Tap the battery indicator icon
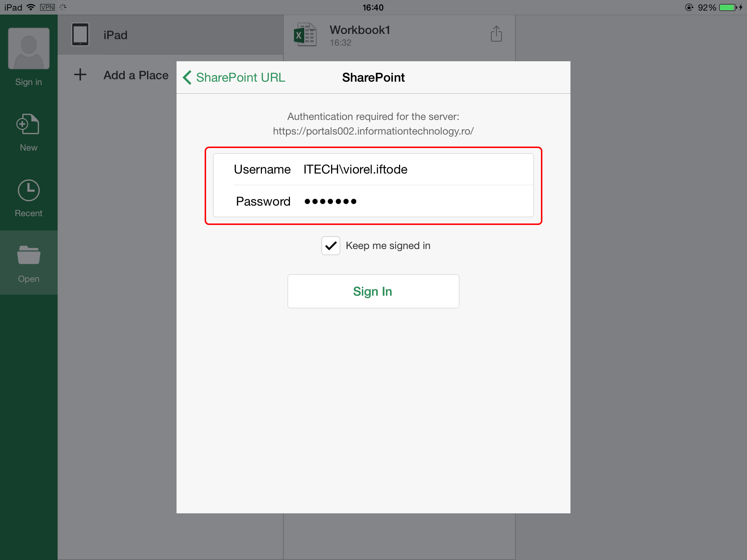This screenshot has width=747, height=560. point(728,7)
